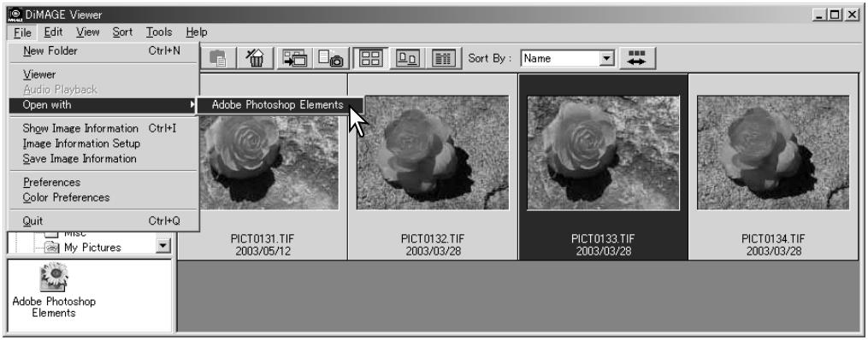Choose New Folder from File menu
The width and height of the screenshot is (868, 340).
tap(103, 51)
